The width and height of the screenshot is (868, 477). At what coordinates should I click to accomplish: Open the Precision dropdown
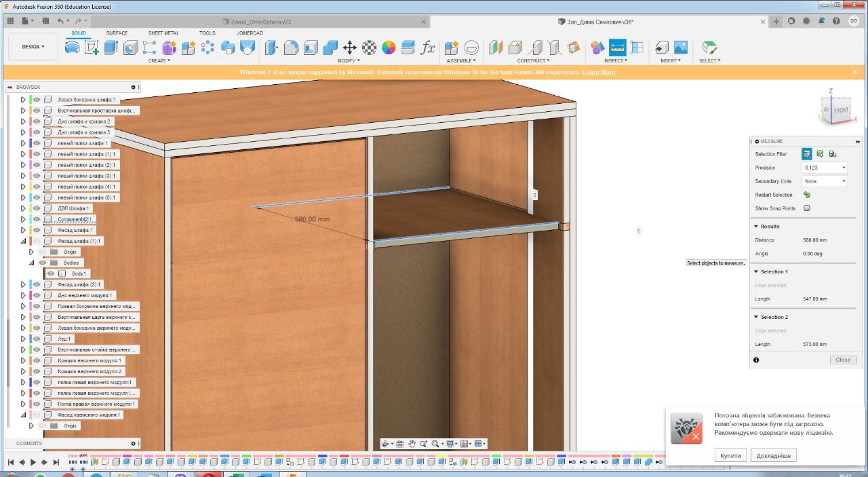click(825, 168)
